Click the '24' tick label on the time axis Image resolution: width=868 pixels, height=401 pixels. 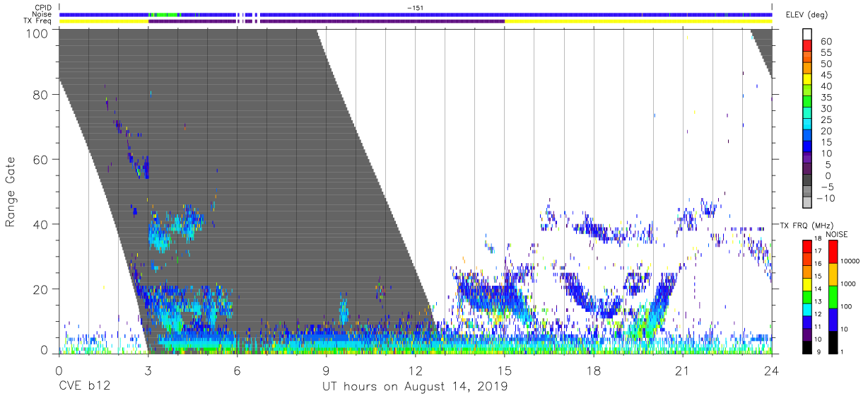pos(771,371)
